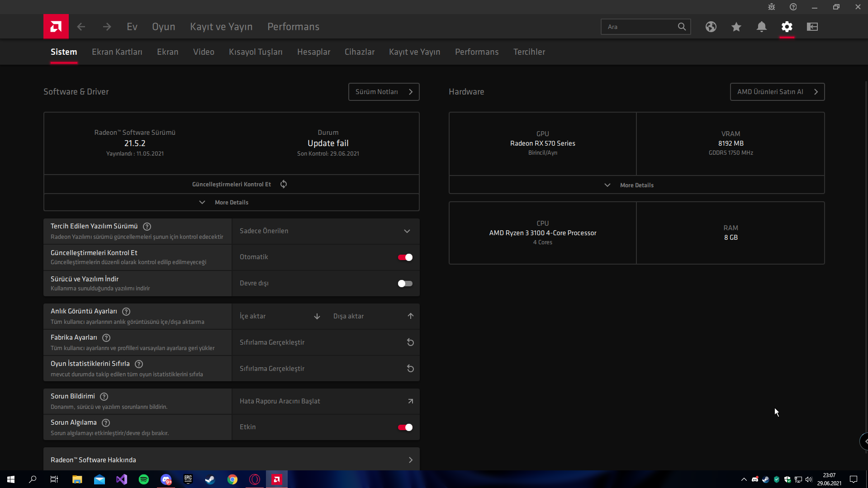The width and height of the screenshot is (868, 488).
Task: Go back with the left arrow
Action: click(81, 27)
